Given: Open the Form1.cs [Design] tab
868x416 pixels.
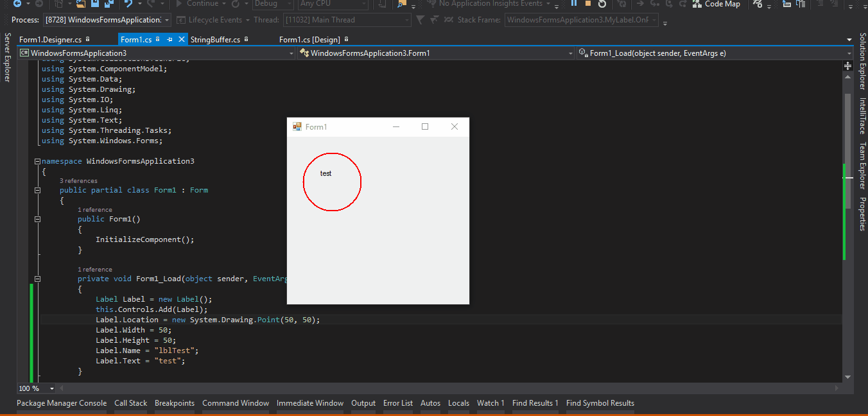Looking at the screenshot, I should (x=308, y=39).
